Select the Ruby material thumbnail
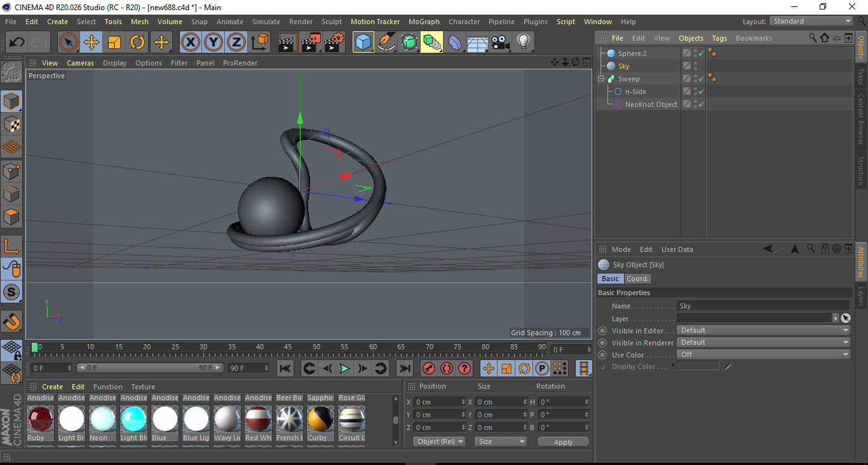This screenshot has height=465, width=868. [x=41, y=419]
